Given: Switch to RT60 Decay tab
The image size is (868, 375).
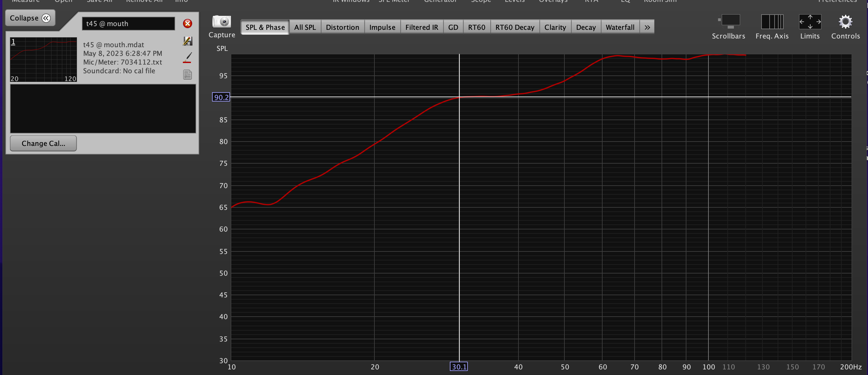Looking at the screenshot, I should pos(514,27).
